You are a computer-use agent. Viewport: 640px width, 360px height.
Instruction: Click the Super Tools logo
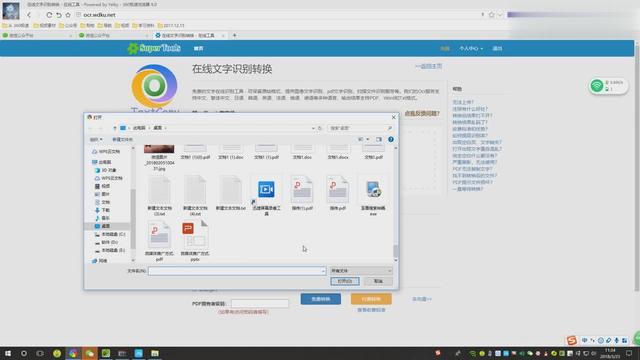154,48
